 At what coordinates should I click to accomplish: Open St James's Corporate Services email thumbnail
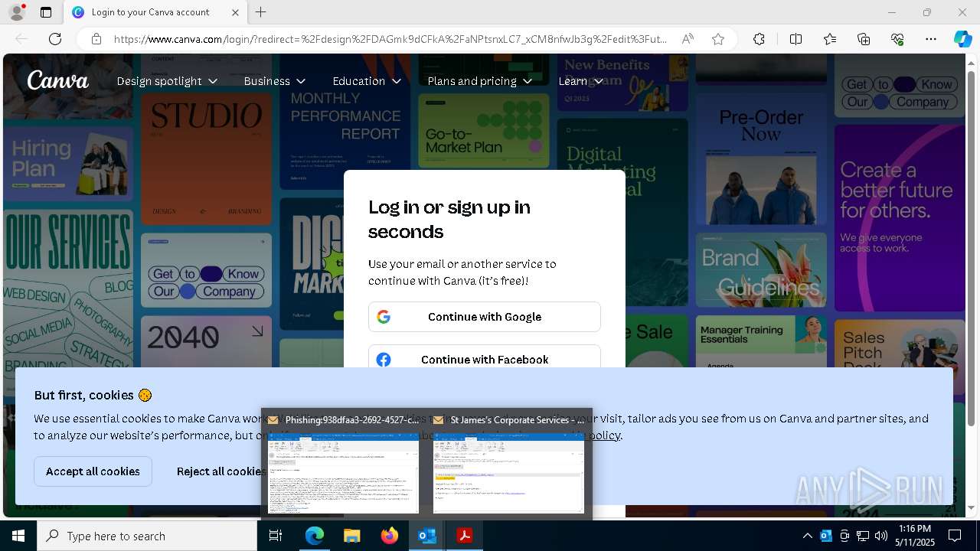coord(508,464)
